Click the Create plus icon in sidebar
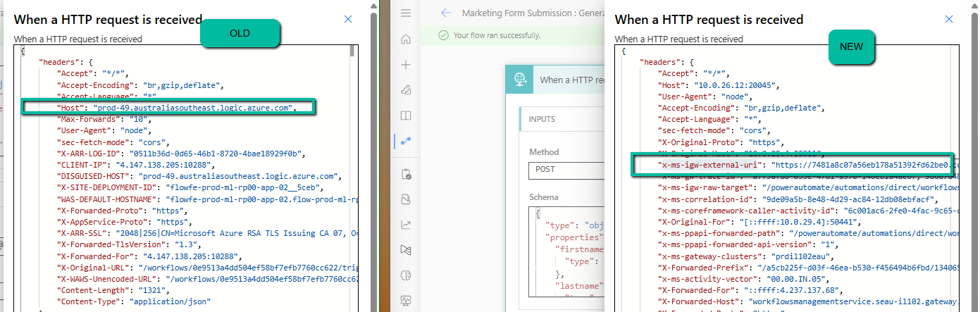 click(405, 65)
